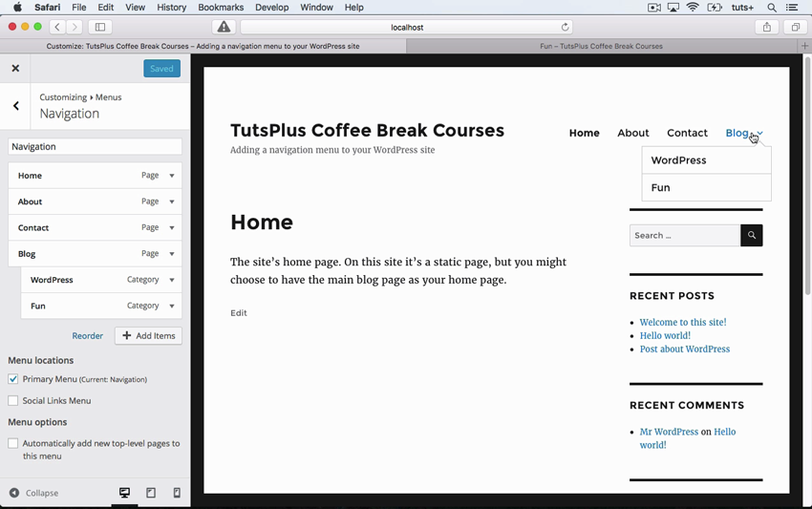Viewport: 812px width, 509px height.
Task: Open Notification Center list icon
Action: tap(792, 8)
